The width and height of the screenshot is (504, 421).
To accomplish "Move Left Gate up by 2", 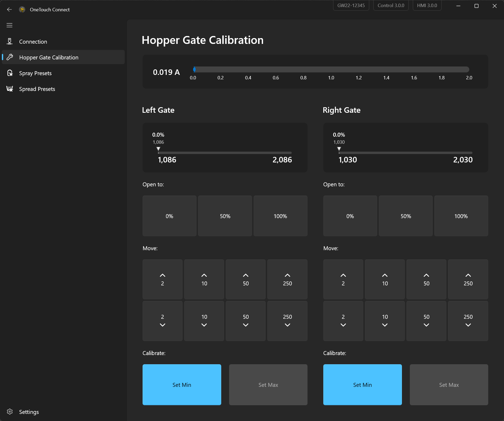I will (x=163, y=279).
